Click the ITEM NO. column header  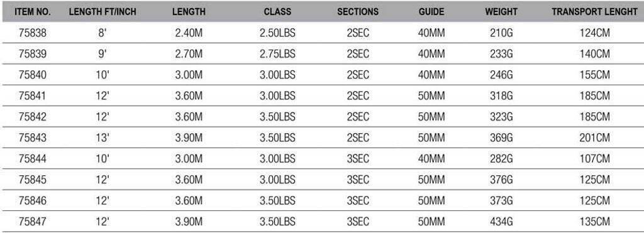pyautogui.click(x=33, y=11)
